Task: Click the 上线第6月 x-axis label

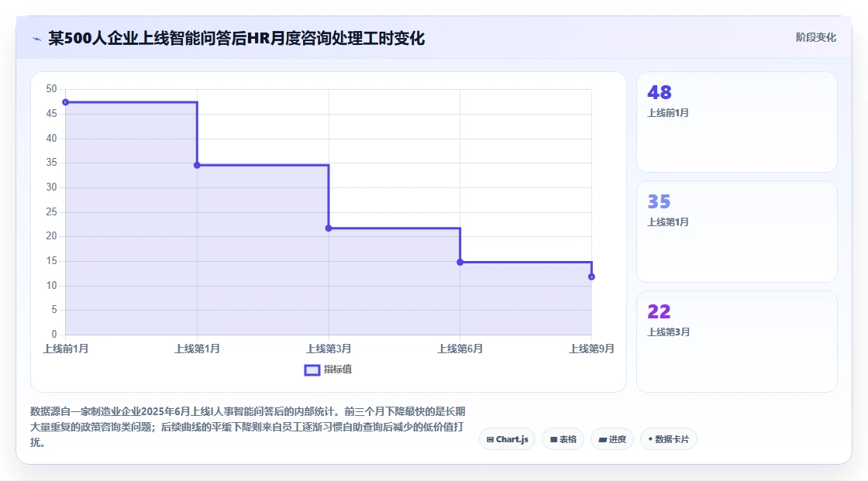Action: [460, 349]
